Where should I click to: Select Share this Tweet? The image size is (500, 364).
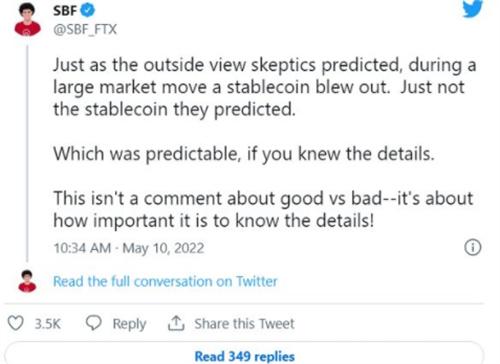tap(244, 324)
